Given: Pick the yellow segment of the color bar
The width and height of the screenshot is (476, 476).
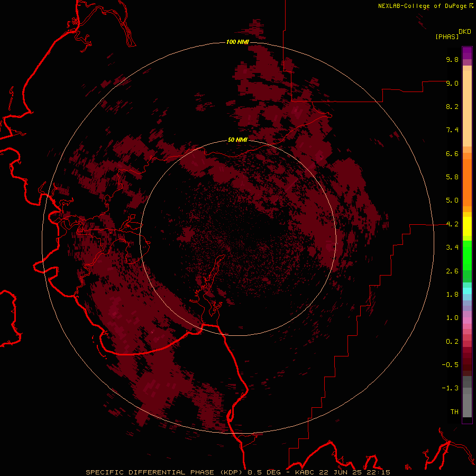Looking at the screenshot, I should point(467,226).
